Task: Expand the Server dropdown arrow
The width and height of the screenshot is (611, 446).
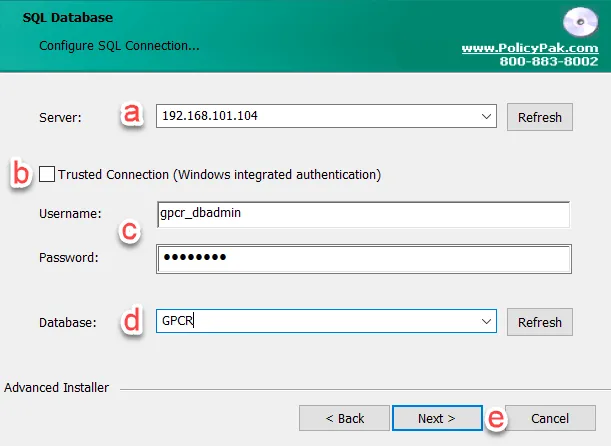Action: (x=486, y=117)
